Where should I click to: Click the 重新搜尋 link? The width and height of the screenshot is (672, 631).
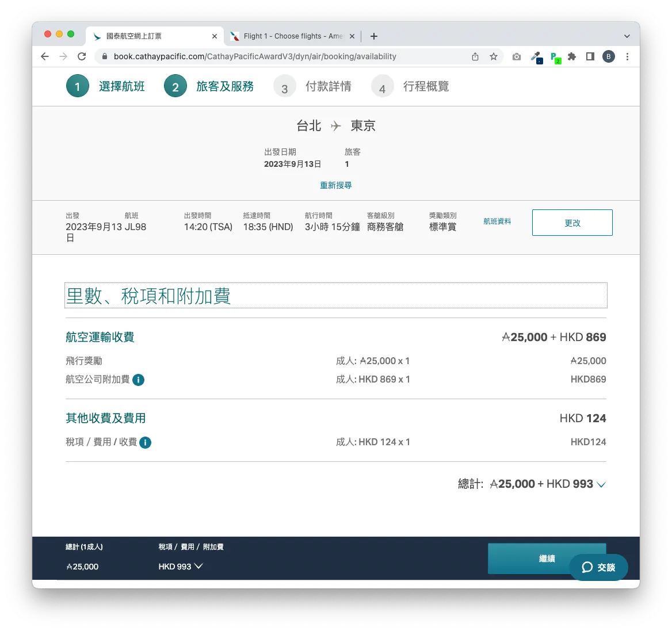pyautogui.click(x=336, y=185)
